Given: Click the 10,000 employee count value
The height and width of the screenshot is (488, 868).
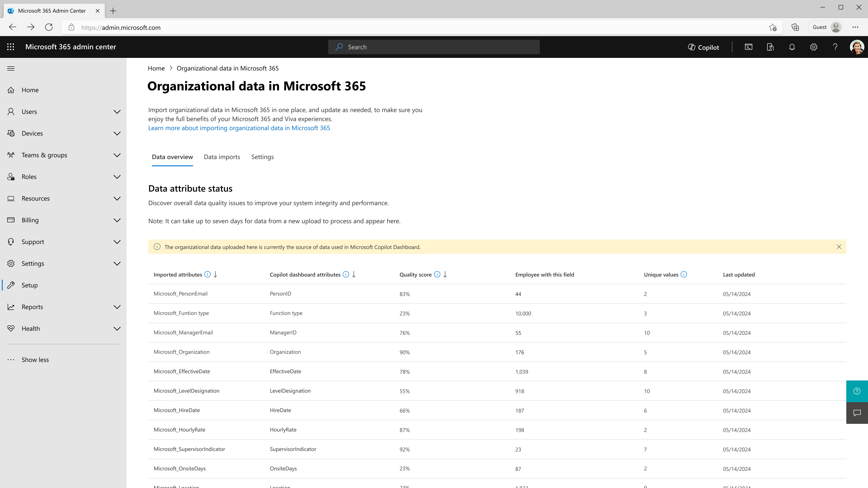Looking at the screenshot, I should pyautogui.click(x=523, y=314).
